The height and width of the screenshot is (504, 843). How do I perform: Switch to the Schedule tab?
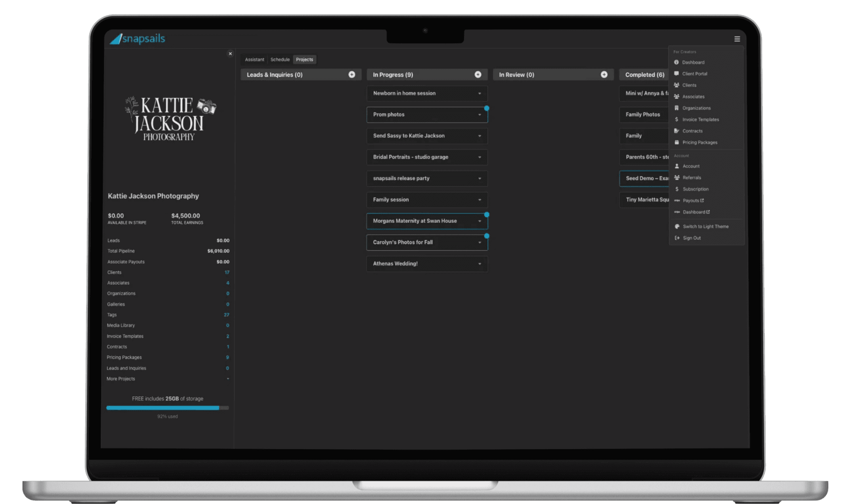[280, 59]
